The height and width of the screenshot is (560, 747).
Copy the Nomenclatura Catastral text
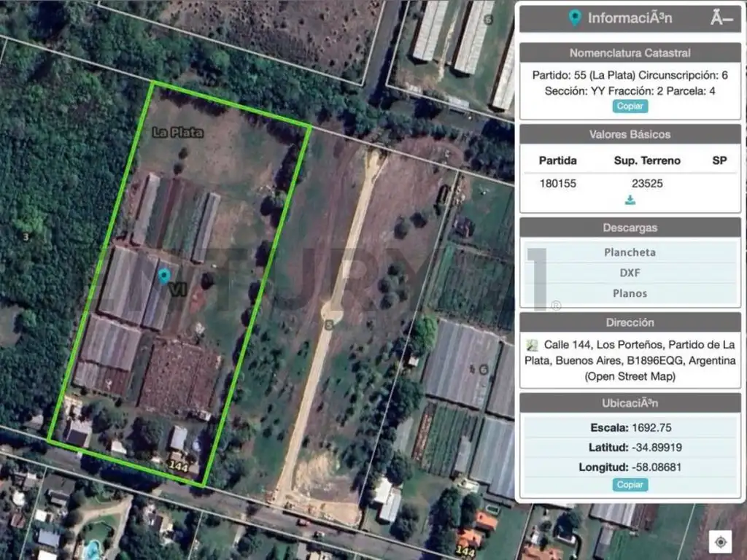point(630,106)
